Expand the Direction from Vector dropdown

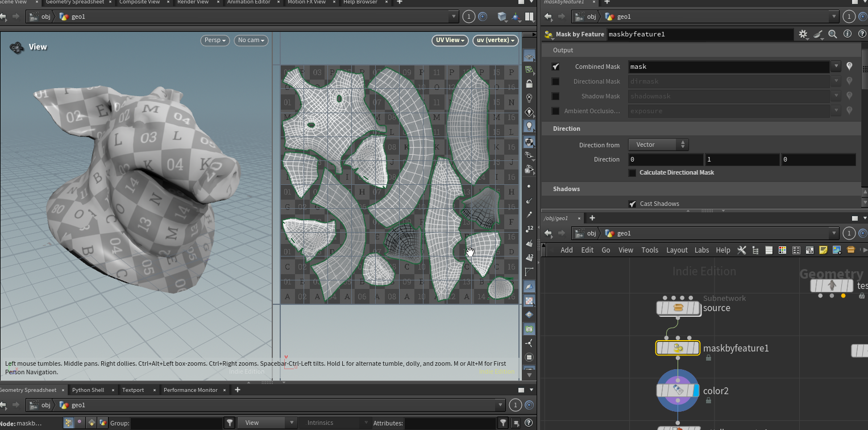(658, 144)
